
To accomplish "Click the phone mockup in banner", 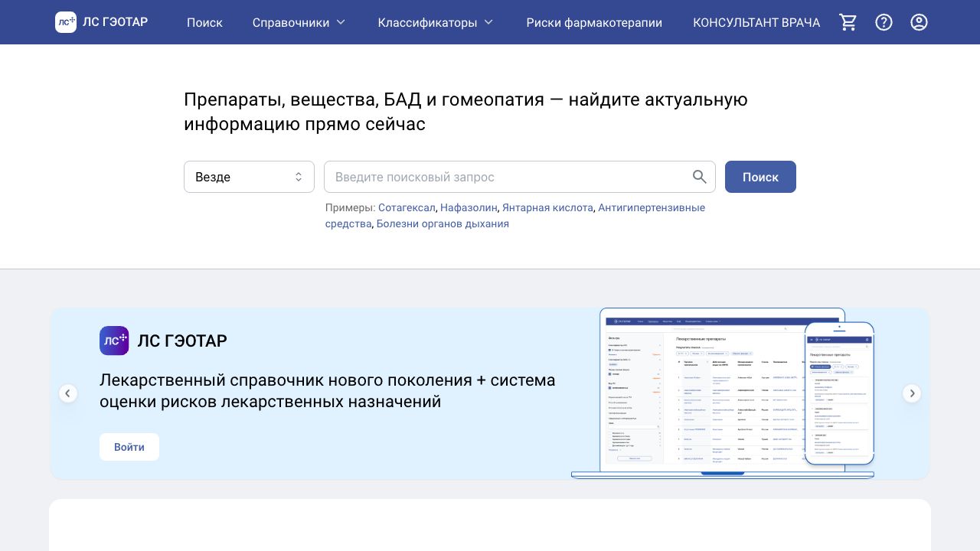I will coord(839,393).
